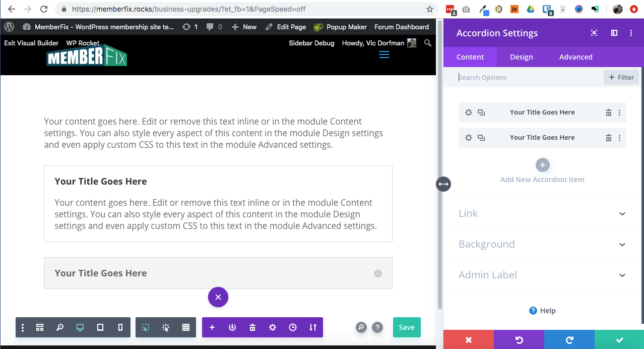Open settings gear of first accordion item
Viewport: 644px width, 349px height.
469,112
